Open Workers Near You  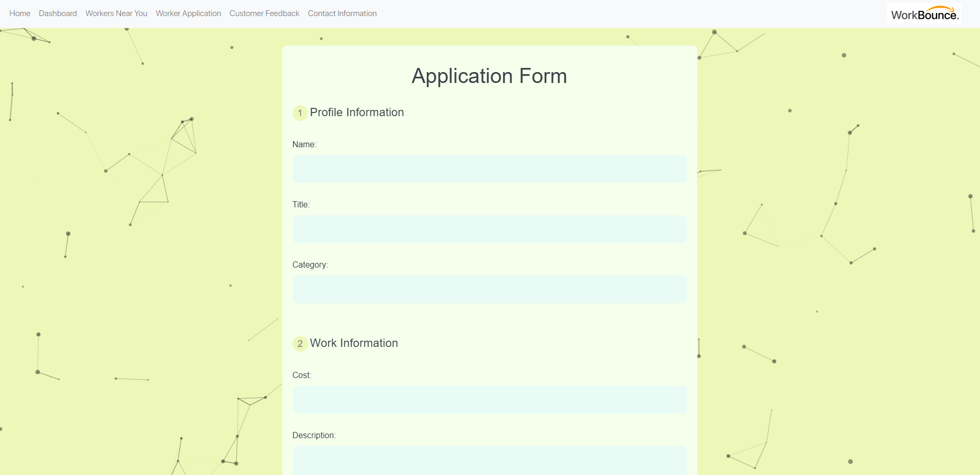pos(116,13)
